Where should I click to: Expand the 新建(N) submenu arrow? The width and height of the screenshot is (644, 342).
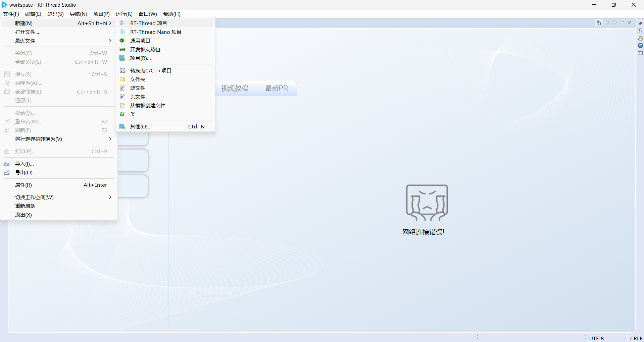(x=110, y=23)
